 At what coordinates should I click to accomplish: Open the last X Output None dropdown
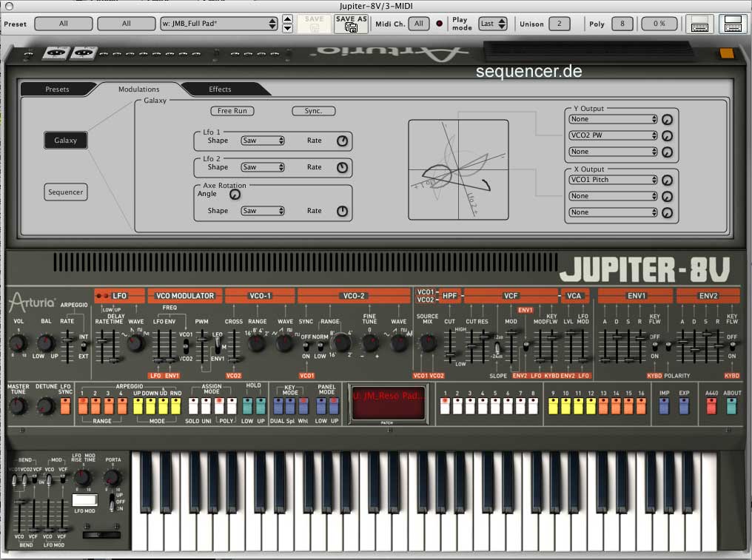[613, 212]
